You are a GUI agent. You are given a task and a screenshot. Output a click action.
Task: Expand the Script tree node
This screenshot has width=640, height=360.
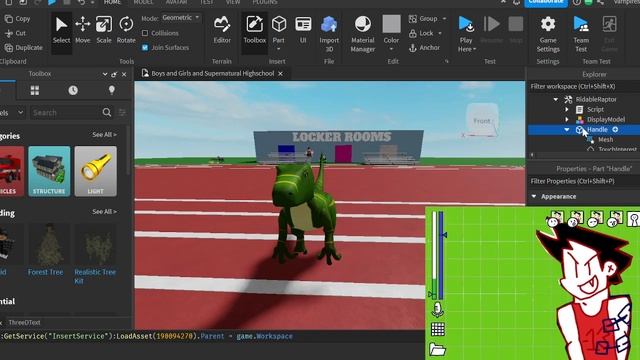(567, 109)
